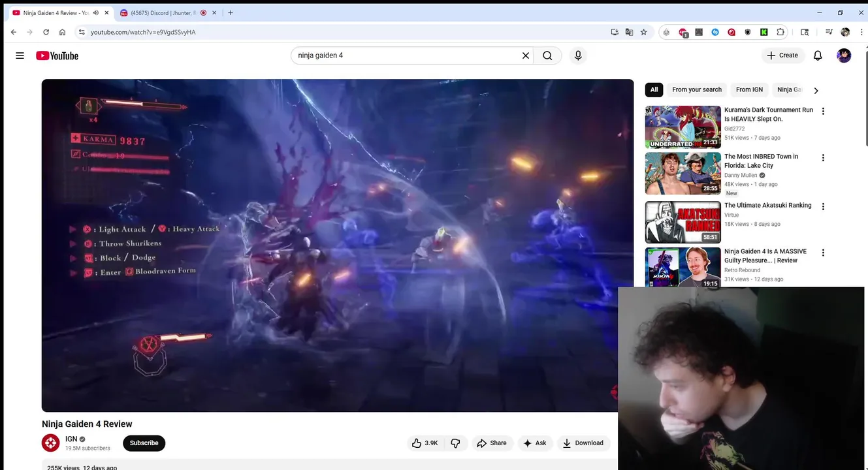Image resolution: width=868 pixels, height=470 pixels.
Task: Open Chrome three-dot menu
Action: point(861,32)
